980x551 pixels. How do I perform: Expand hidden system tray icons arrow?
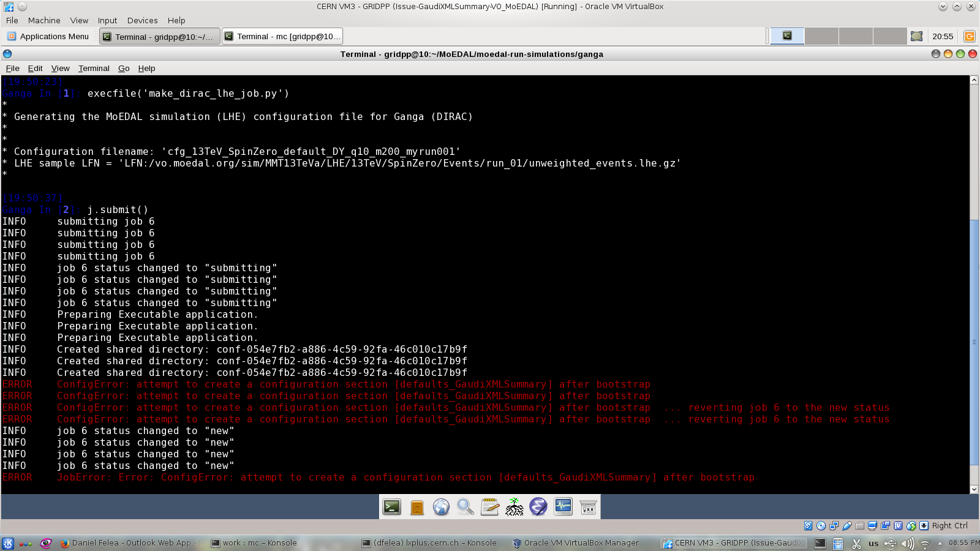tap(940, 543)
